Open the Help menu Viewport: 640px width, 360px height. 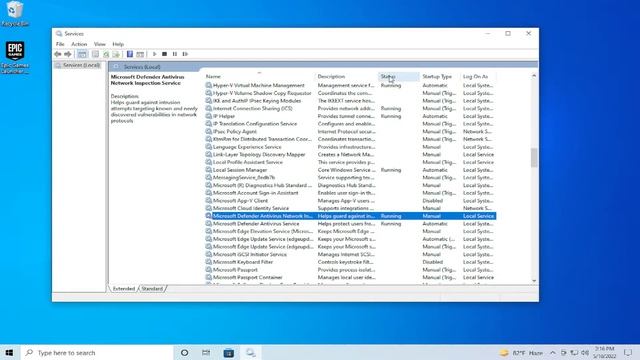click(118, 44)
